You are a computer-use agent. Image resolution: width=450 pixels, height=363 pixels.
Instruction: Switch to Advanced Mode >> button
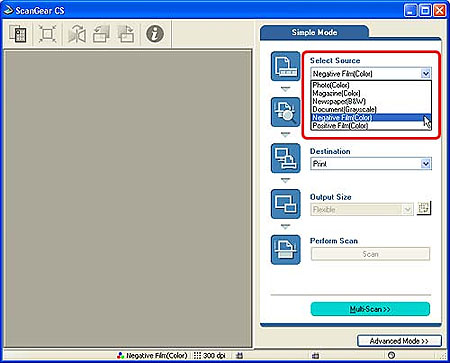coord(399,341)
